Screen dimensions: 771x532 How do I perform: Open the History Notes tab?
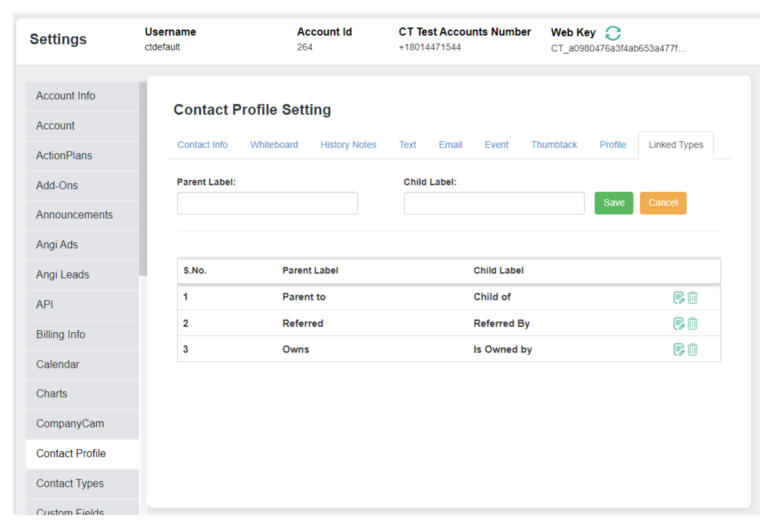[x=348, y=145]
